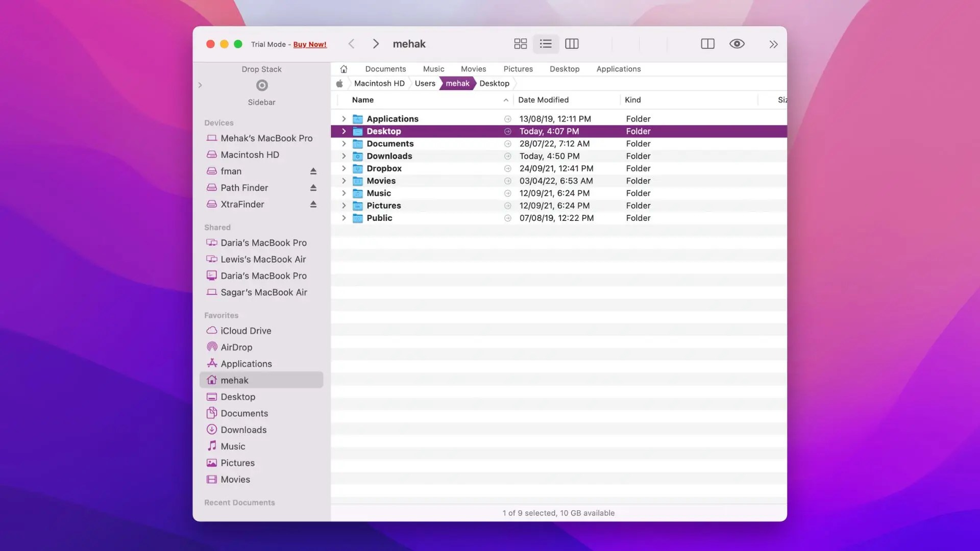This screenshot has height=551, width=980.
Task: Collapse the selected Desktop folder row
Action: click(344, 131)
